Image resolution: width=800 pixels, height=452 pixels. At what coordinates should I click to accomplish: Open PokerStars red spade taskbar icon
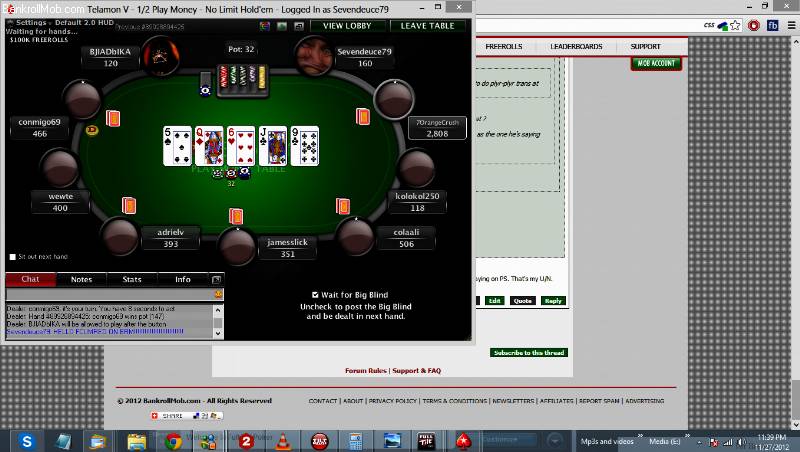click(463, 441)
